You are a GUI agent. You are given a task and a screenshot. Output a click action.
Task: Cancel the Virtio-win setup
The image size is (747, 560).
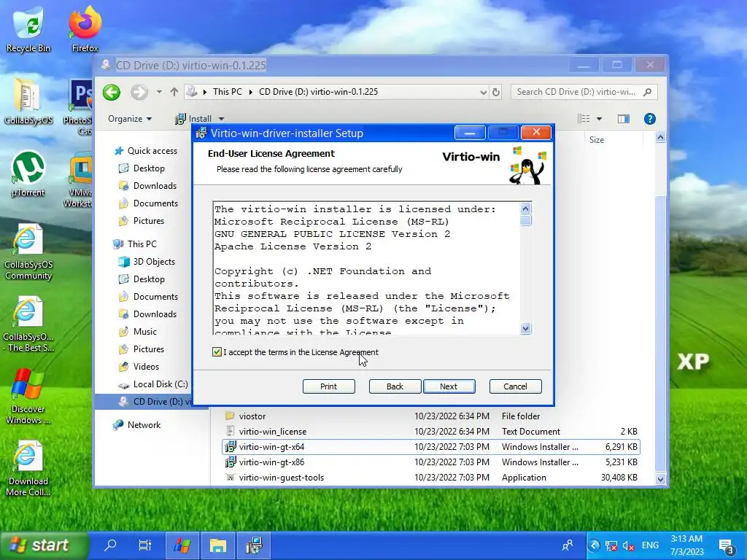coord(516,386)
